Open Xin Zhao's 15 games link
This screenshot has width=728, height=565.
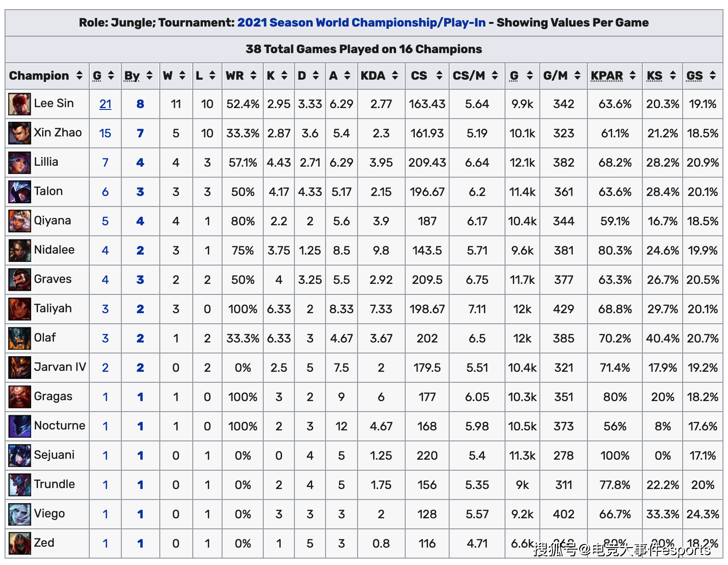tap(105, 134)
